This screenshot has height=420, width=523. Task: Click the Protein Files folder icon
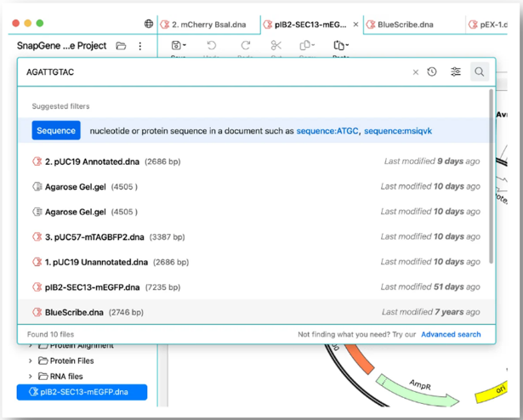pos(43,360)
